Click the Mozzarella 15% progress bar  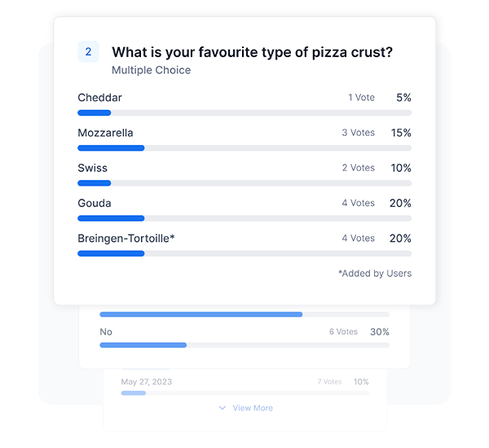point(244,148)
